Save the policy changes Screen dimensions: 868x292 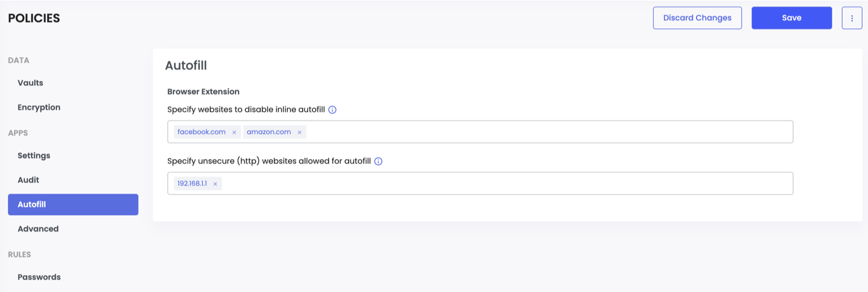pyautogui.click(x=792, y=18)
